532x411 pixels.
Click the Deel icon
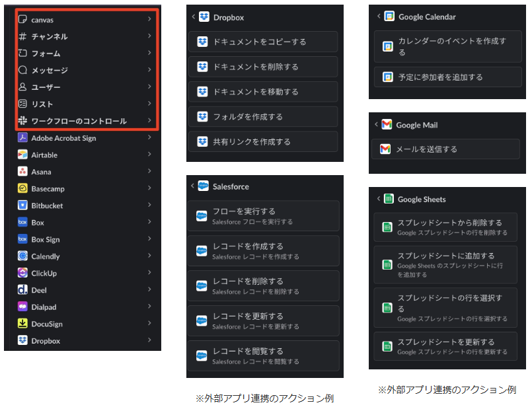point(22,289)
